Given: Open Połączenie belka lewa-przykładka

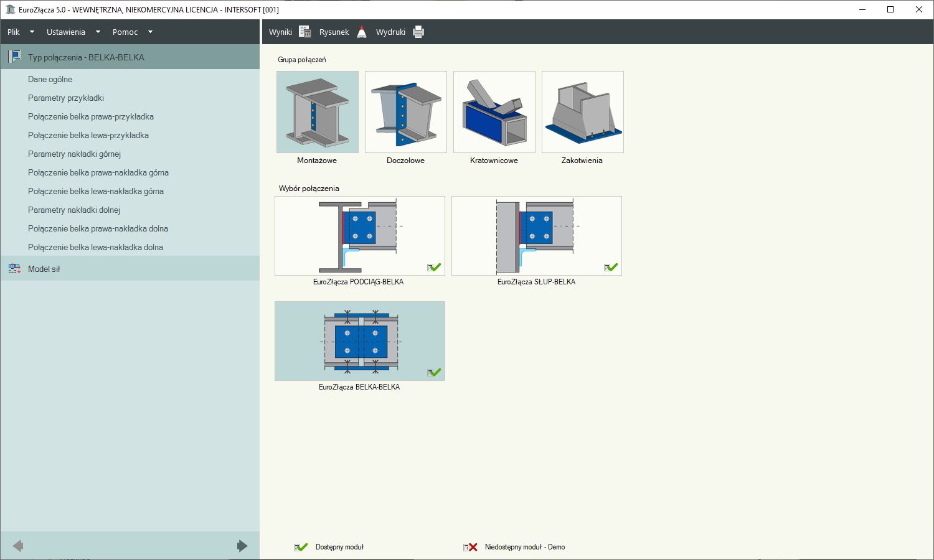Looking at the screenshot, I should click(88, 135).
